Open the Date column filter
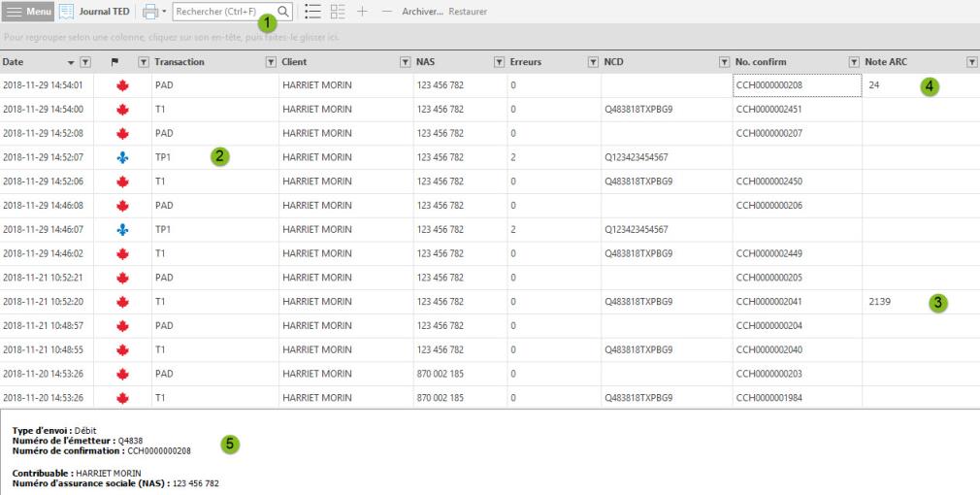The image size is (980, 495). coord(85,62)
